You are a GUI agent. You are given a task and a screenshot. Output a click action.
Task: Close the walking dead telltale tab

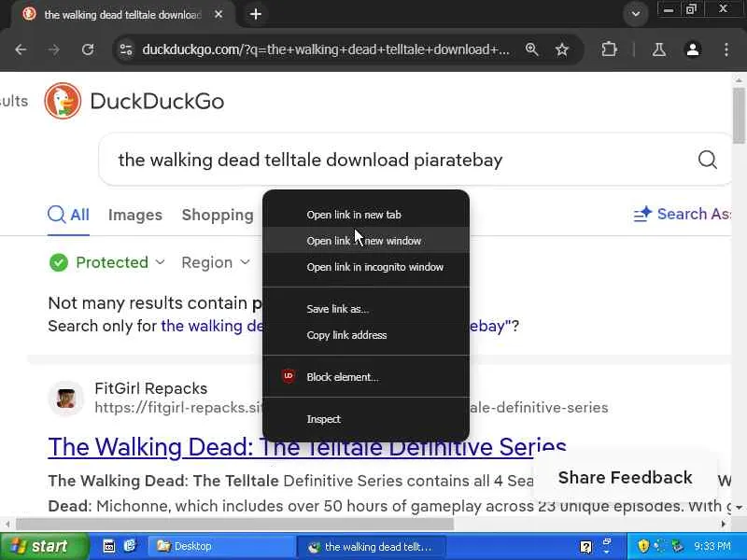click(x=218, y=14)
